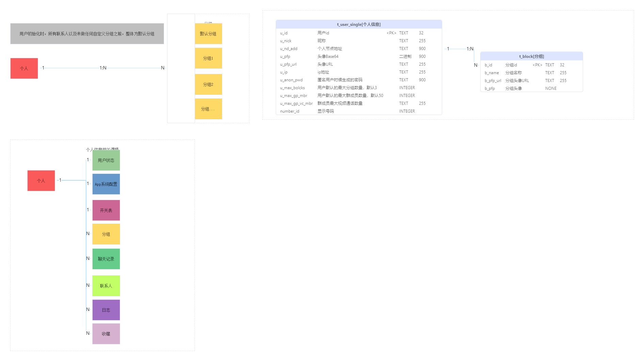Select the b_name row in t_block
The height and width of the screenshot is (361, 644).
531,73
